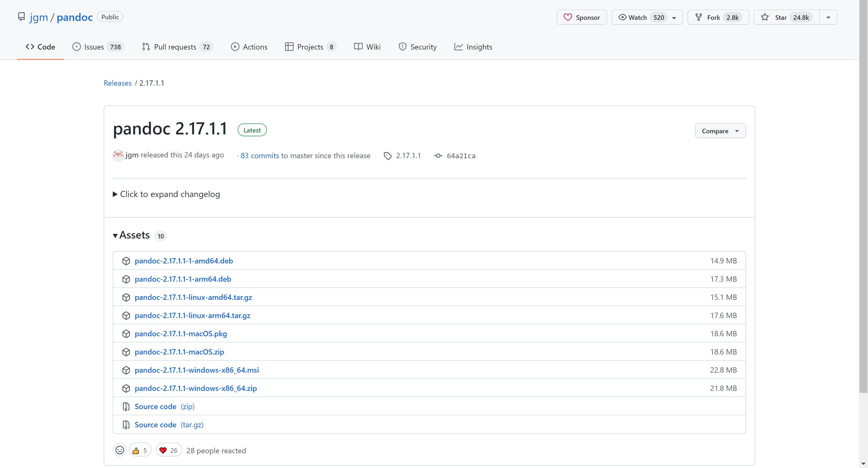
Task: Click the 28 people reacted text
Action: click(216, 451)
